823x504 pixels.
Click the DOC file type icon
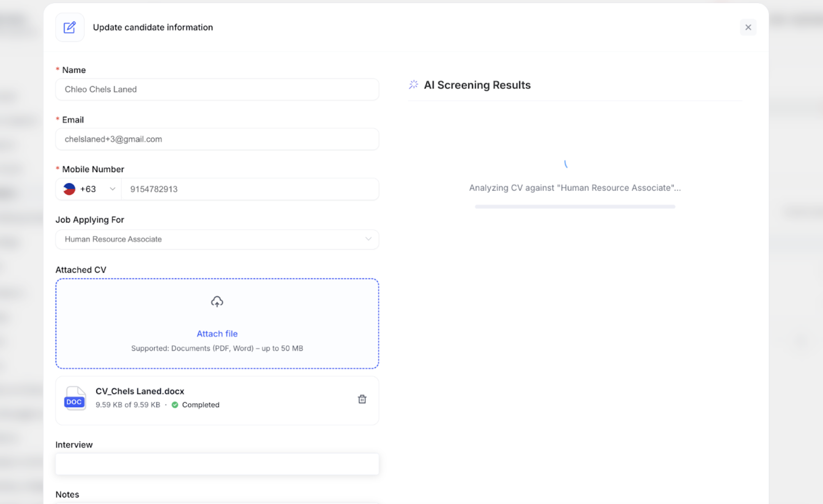point(75,401)
